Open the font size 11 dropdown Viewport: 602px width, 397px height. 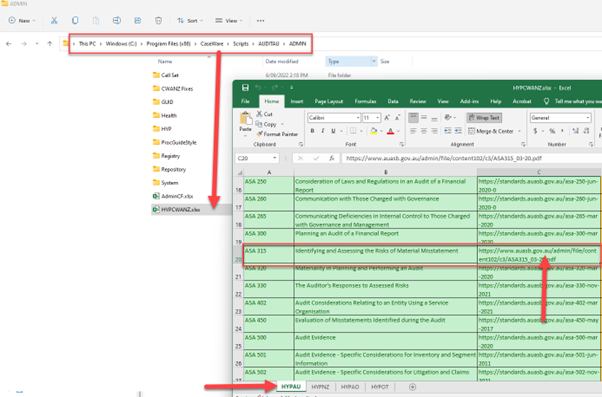[x=378, y=117]
